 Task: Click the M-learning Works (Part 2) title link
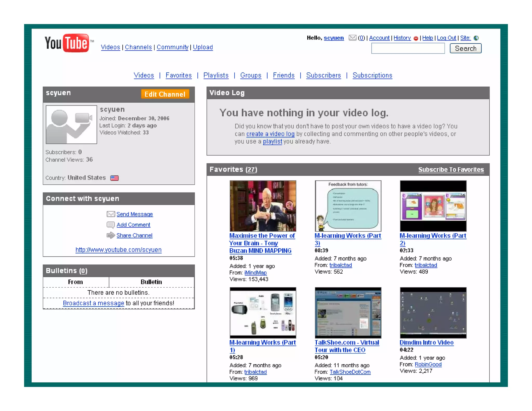(x=433, y=239)
